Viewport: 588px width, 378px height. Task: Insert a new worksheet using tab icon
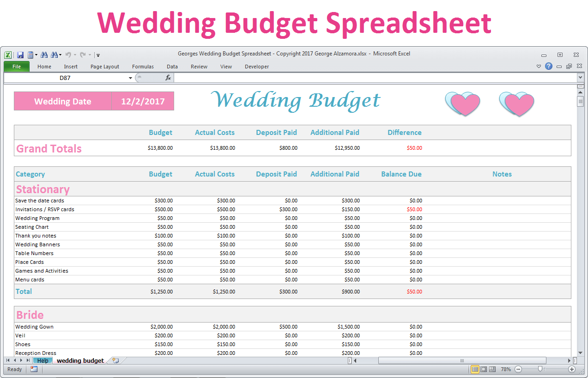pos(115,360)
